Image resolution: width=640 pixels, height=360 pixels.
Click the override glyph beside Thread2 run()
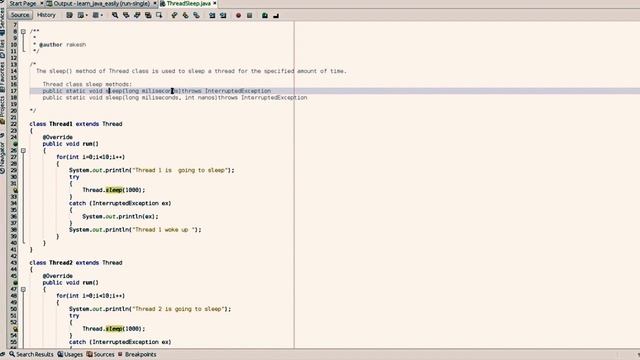point(15,282)
